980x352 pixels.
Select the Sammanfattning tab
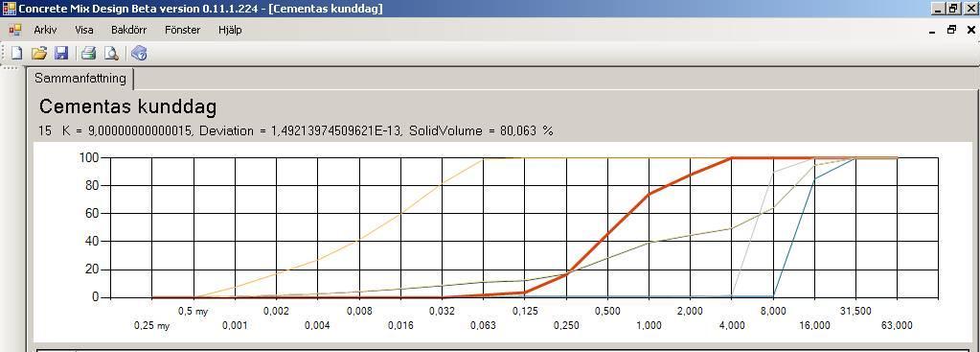click(x=80, y=78)
